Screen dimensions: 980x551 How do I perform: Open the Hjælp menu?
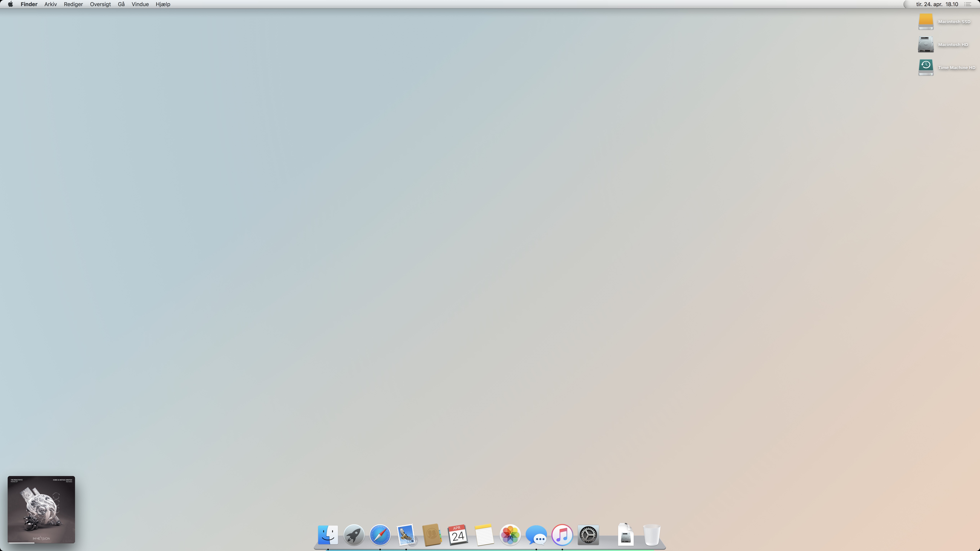click(163, 4)
